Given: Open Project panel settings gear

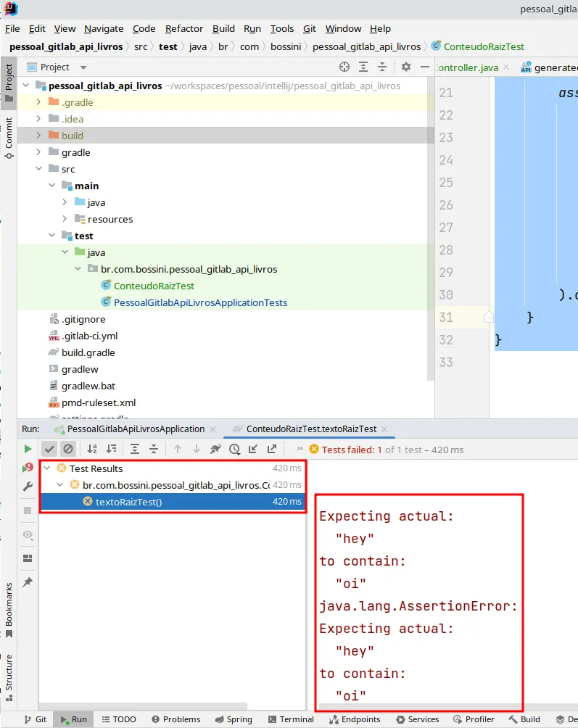Looking at the screenshot, I should pyautogui.click(x=406, y=67).
